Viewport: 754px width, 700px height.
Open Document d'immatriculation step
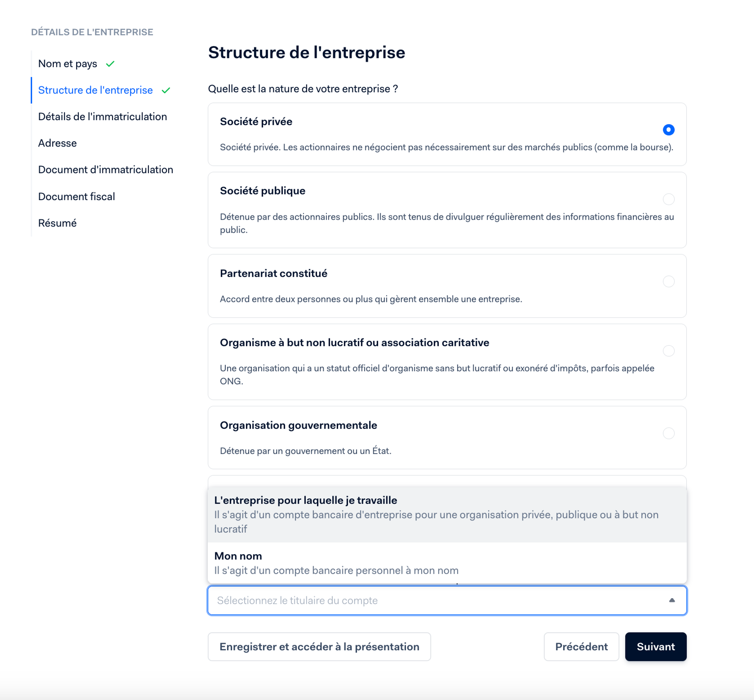point(105,170)
